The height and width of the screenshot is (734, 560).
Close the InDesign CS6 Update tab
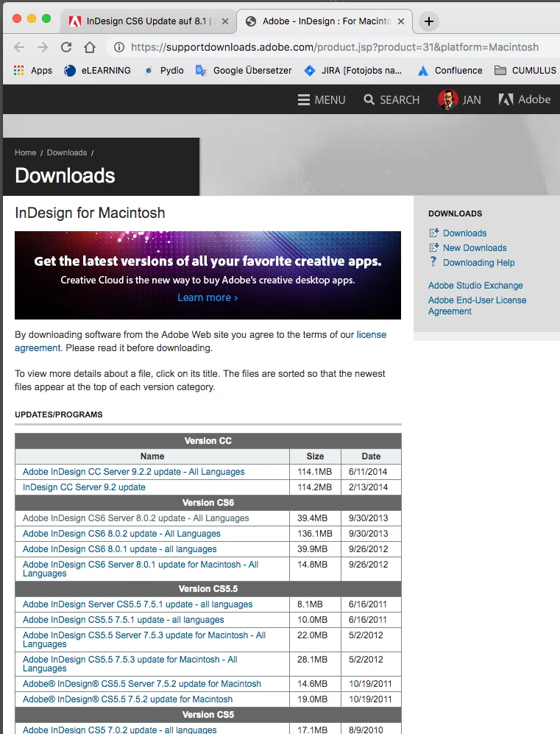point(225,21)
